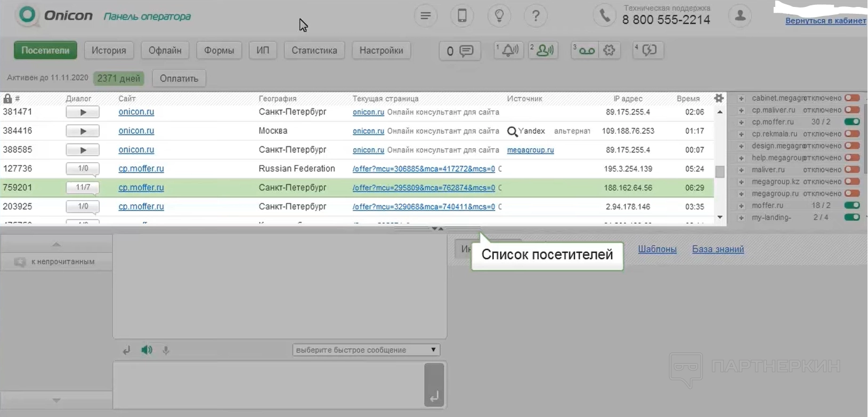Open the voicemail icon button
Screen dimensions: 868x417
click(x=586, y=50)
